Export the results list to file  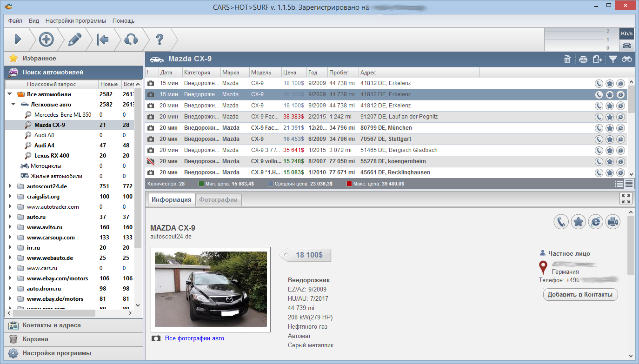(598, 59)
